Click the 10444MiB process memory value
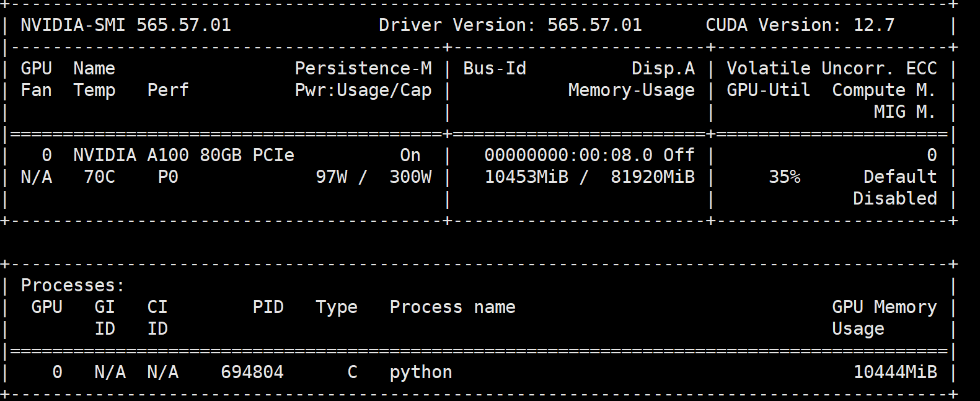 (x=895, y=372)
